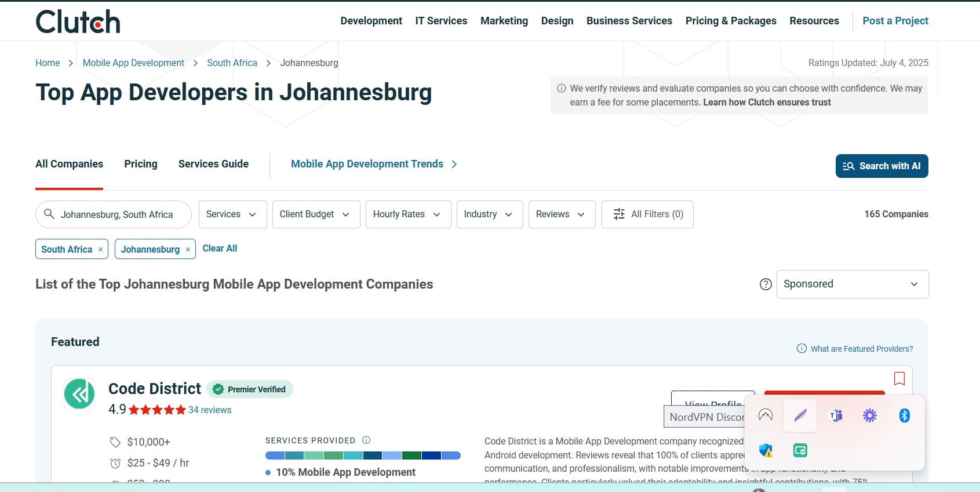Click the Clutch logo
The width and height of the screenshot is (980, 492).
click(x=78, y=22)
